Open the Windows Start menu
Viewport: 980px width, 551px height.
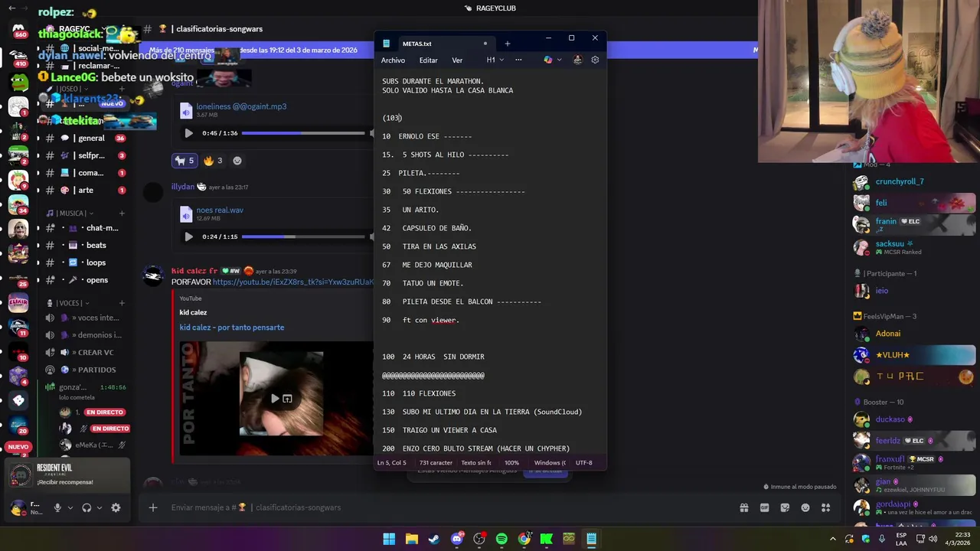point(389,539)
